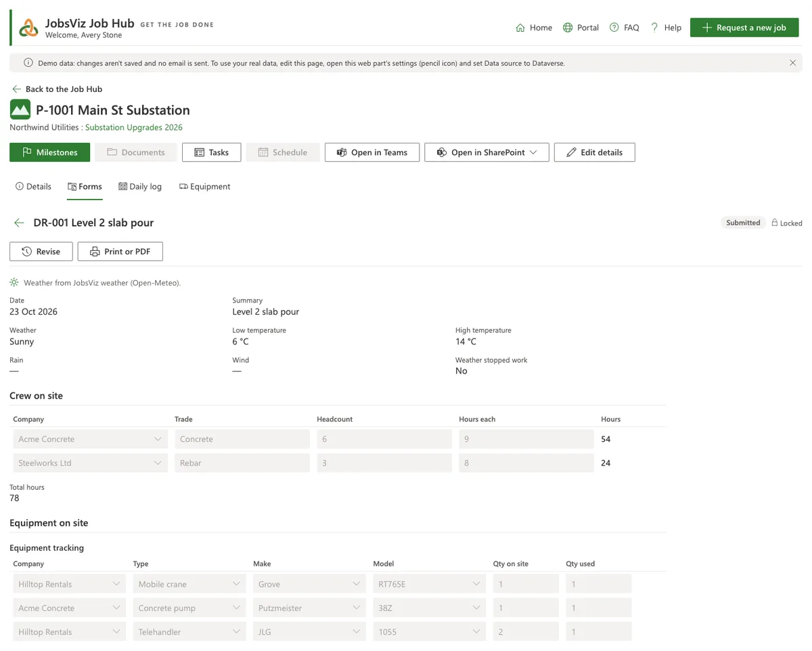This screenshot has height=651, width=812.
Task: Expand the Open in SharePoint dropdown
Action: click(488, 152)
